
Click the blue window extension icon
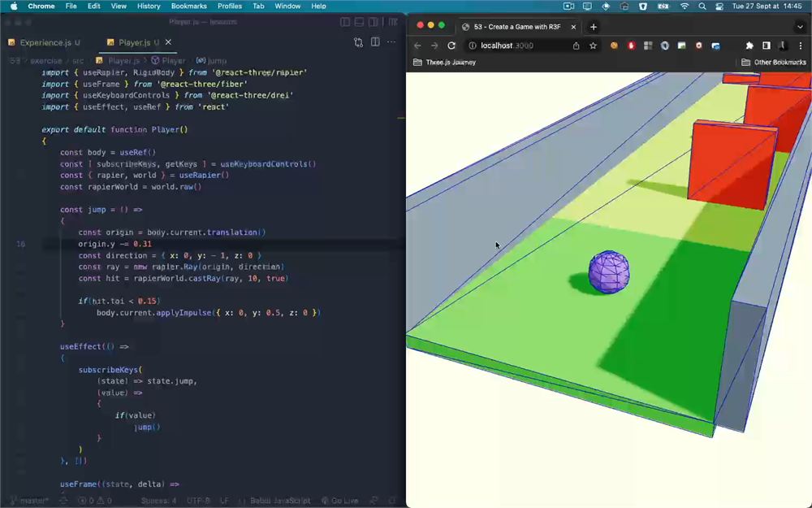[715, 46]
